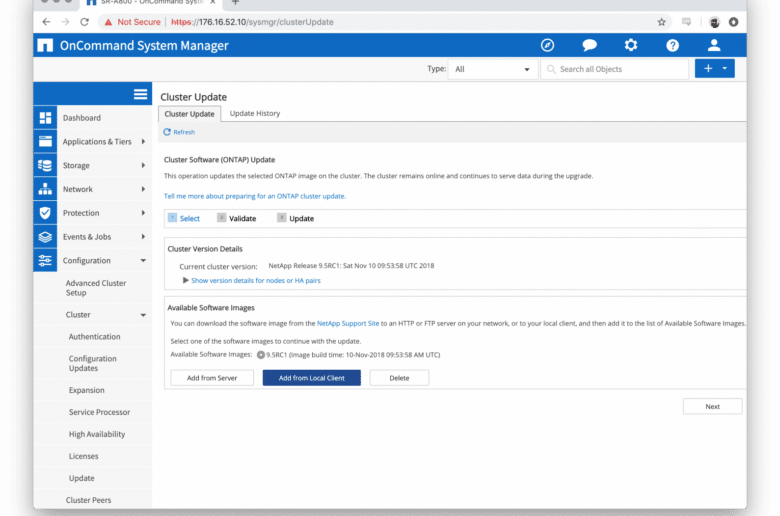Open Expansion menu item
The image size is (780, 516).
click(x=87, y=390)
